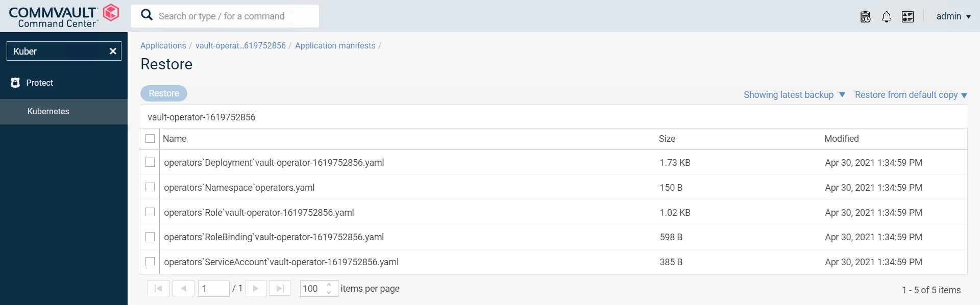The width and height of the screenshot is (980, 305).
Task: Click the vault-operator-1619752856 path label
Action: [202, 117]
